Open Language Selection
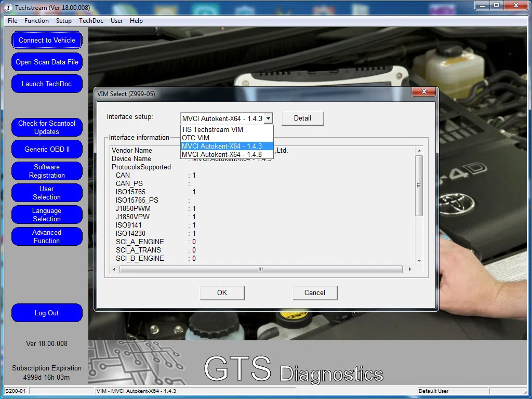 [x=47, y=215]
